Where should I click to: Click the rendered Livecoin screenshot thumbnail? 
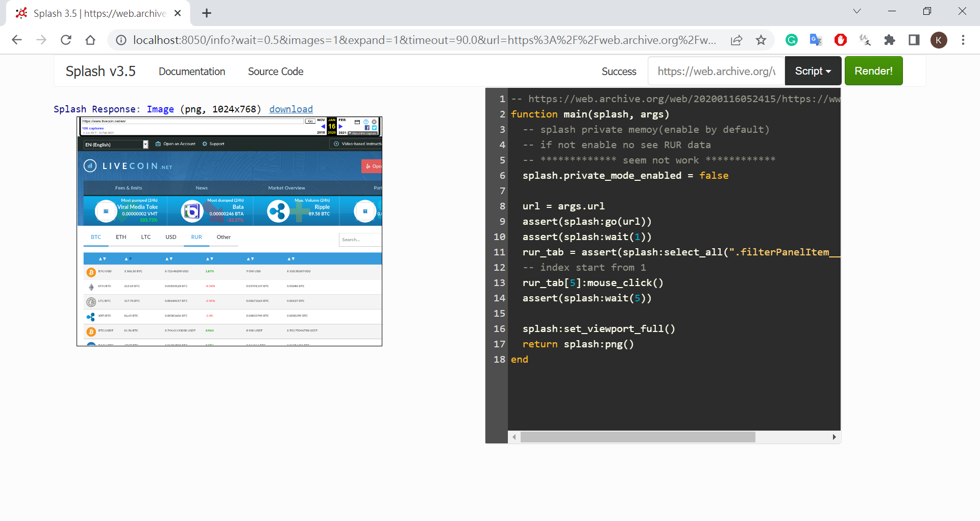(x=229, y=231)
